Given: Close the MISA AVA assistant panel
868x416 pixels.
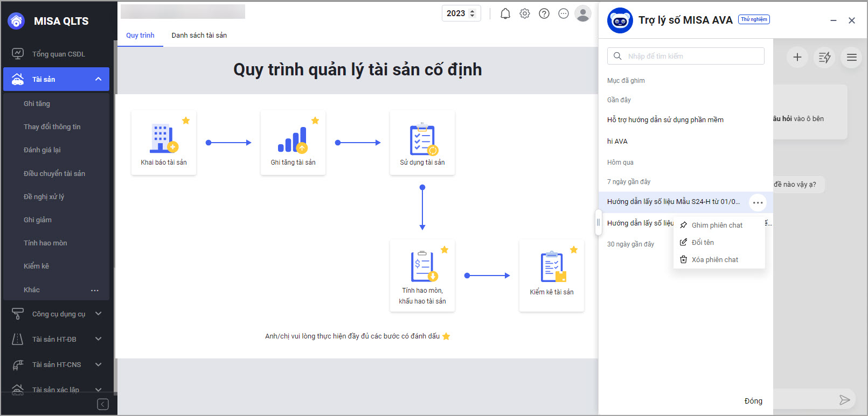Looking at the screenshot, I should pos(852,20).
